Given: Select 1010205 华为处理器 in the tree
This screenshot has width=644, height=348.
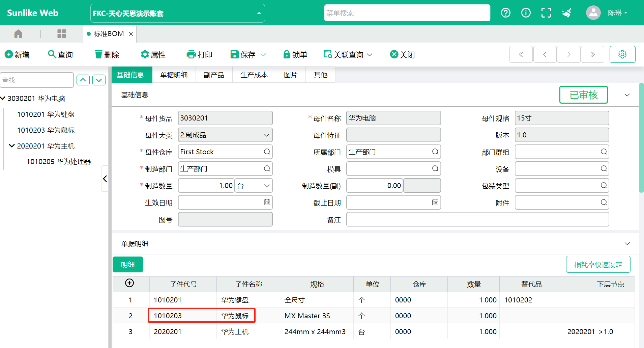Looking at the screenshot, I should tap(59, 162).
